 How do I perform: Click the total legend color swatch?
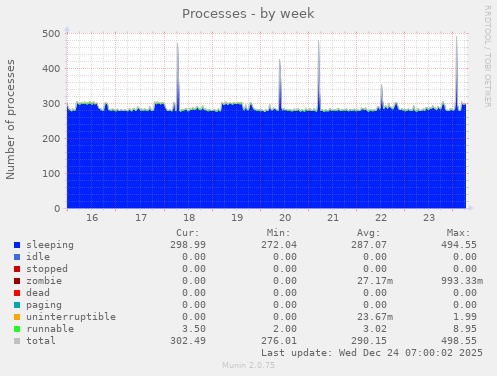[17, 341]
